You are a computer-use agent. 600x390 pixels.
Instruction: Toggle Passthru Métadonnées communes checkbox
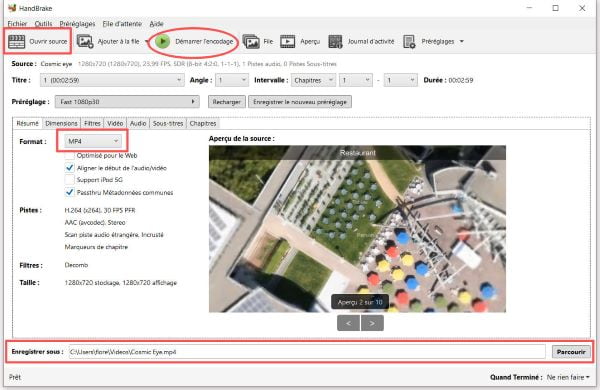tap(69, 192)
